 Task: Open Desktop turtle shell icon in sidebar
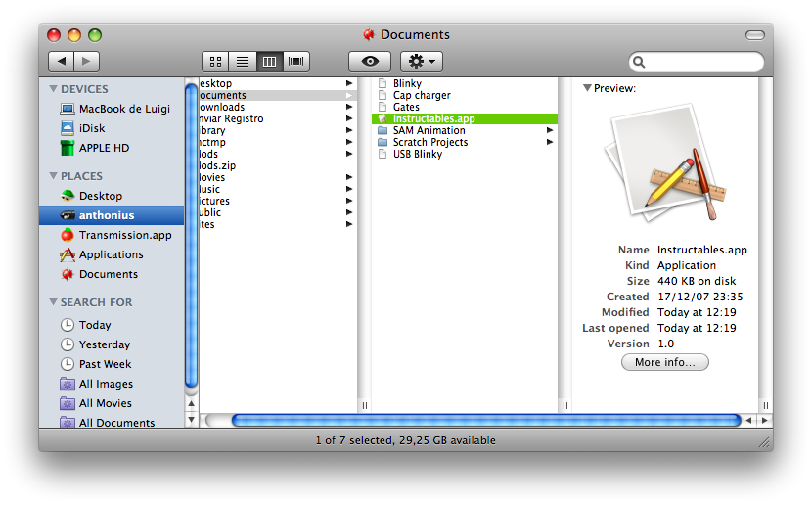point(68,196)
